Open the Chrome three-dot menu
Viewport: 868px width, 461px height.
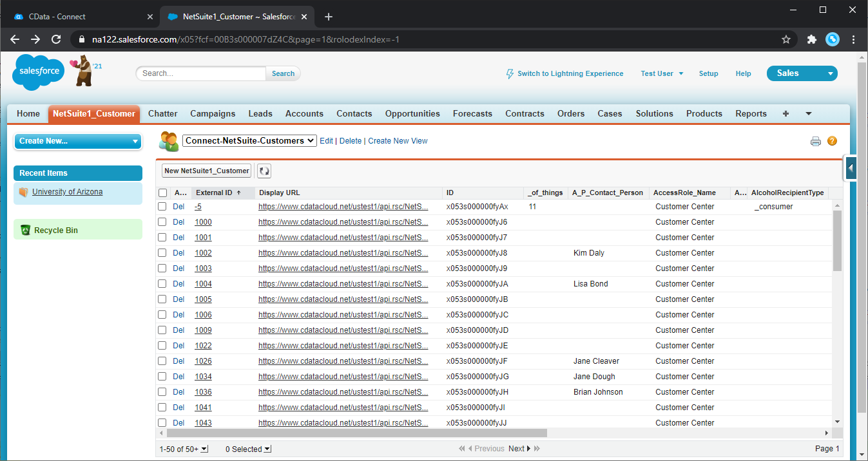[854, 39]
